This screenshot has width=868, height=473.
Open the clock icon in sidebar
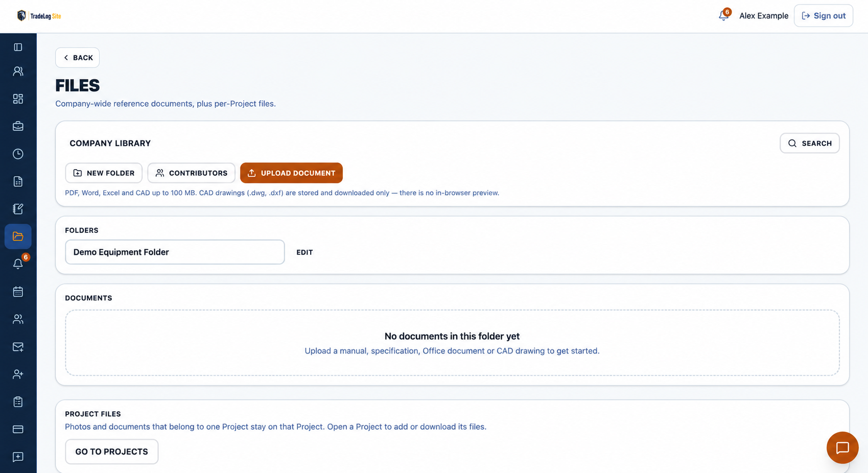point(18,154)
